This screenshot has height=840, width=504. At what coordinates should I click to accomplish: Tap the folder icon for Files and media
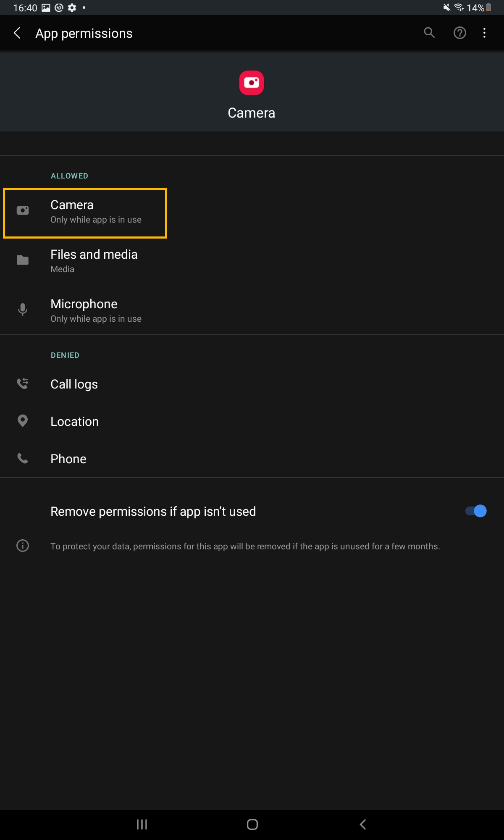tap(23, 260)
